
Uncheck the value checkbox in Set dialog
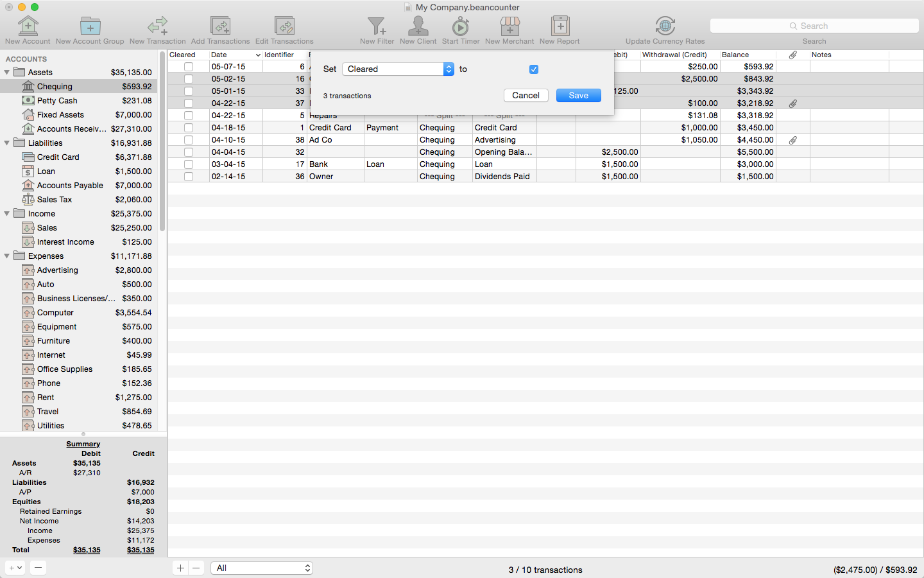pyautogui.click(x=534, y=69)
